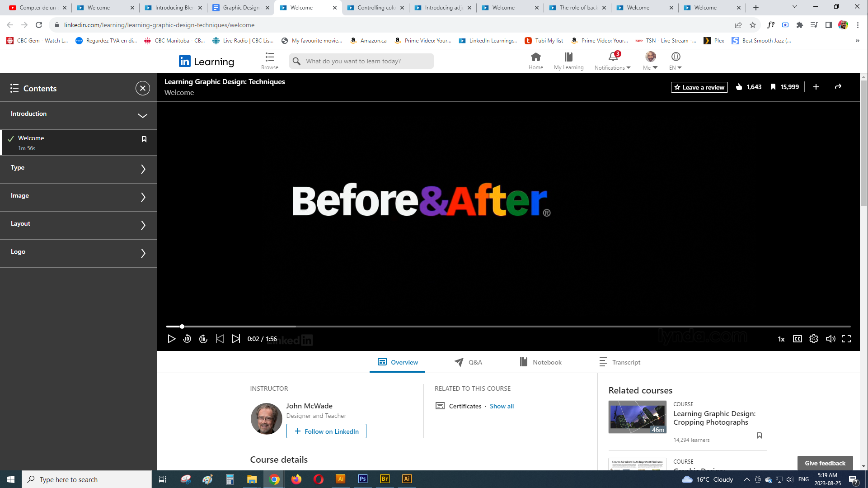Screen dimensions: 868x488
Task: Rewind video 10 seconds
Action: [x=187, y=339]
